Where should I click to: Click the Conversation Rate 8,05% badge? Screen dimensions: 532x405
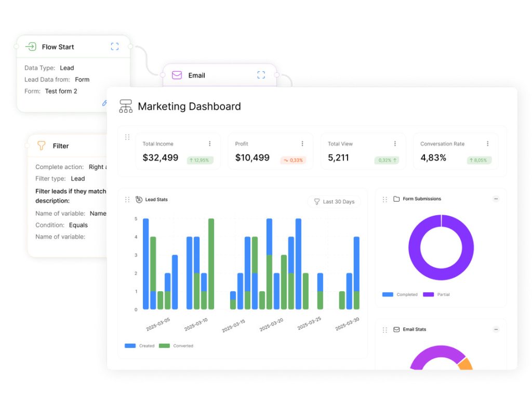coord(479,161)
